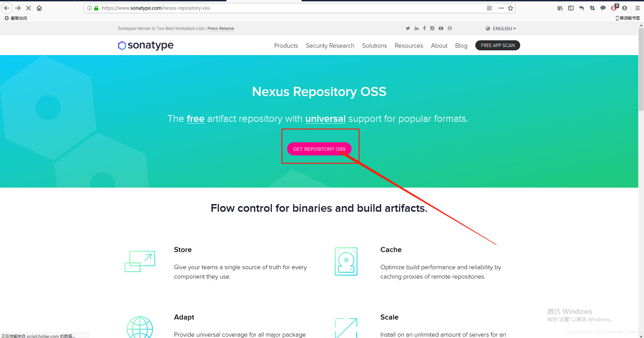This screenshot has width=644, height=338.
Task: Open the QR code icon in address bar
Action: point(489,8)
